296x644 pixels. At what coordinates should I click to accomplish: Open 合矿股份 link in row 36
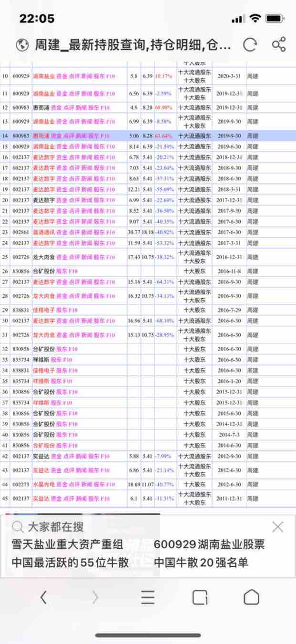tap(43, 392)
